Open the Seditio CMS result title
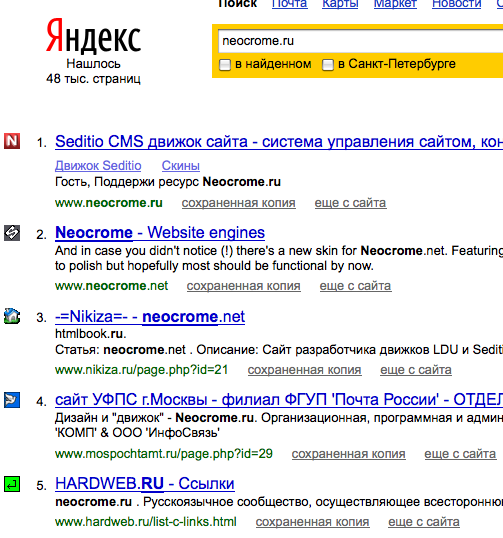This screenshot has height=538, width=503. coord(279,142)
